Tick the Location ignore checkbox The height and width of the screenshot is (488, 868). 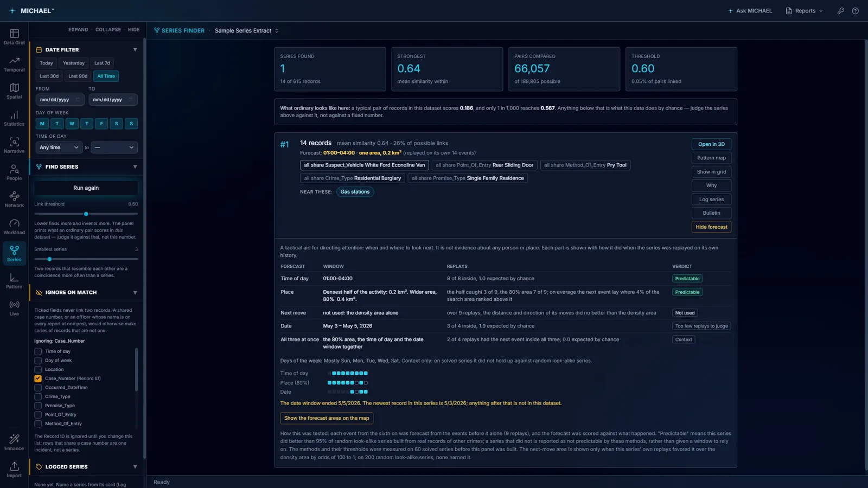tap(38, 369)
